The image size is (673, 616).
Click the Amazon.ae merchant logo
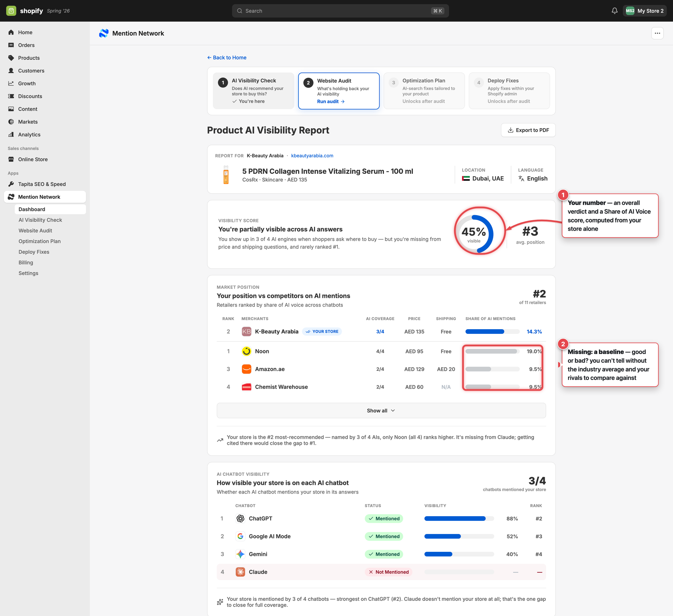[247, 369]
